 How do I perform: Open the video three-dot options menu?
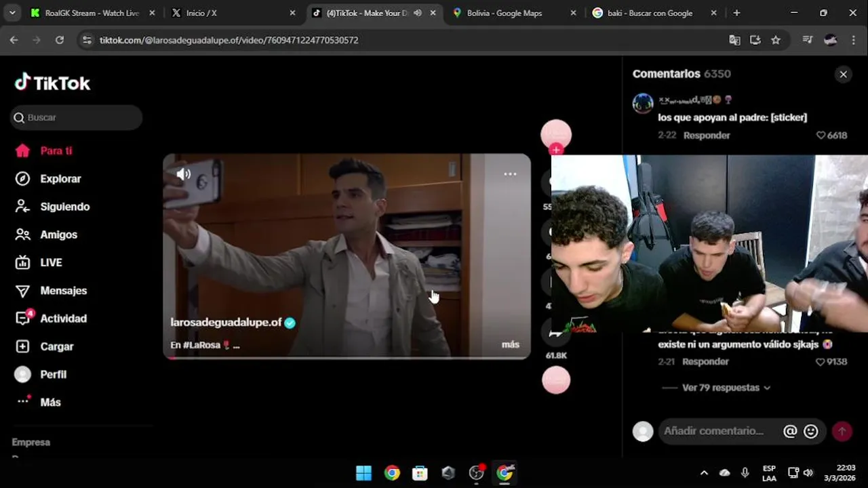click(510, 174)
